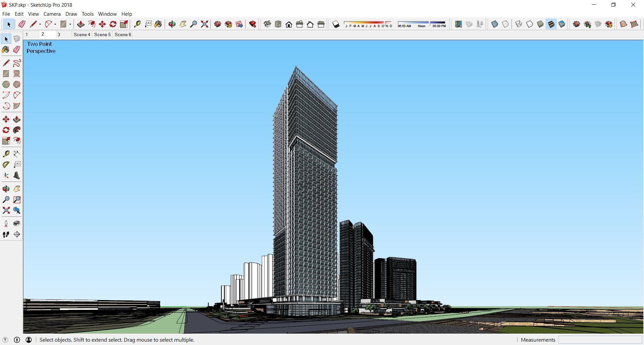
Task: Open the Camera menu
Action: [52, 14]
